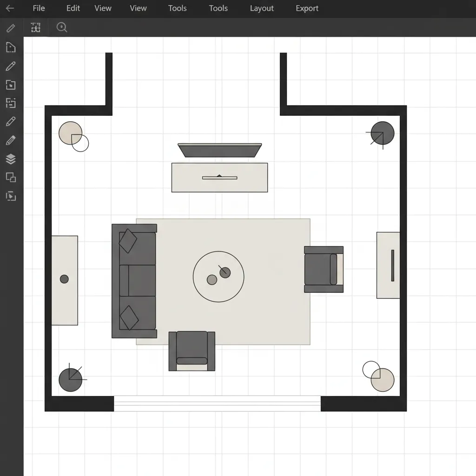The width and height of the screenshot is (476, 476).
Task: Open the File menu
Action: 39,8
